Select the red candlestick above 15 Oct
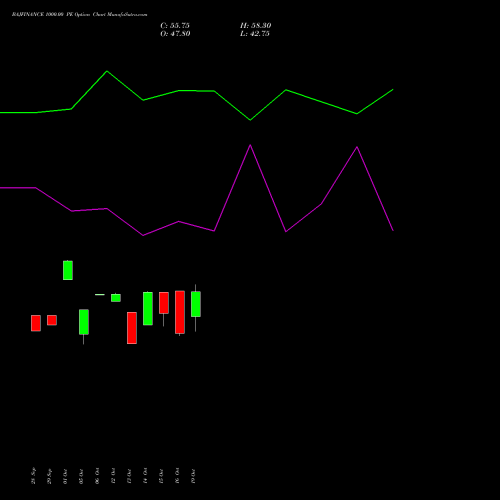 click(x=164, y=303)
